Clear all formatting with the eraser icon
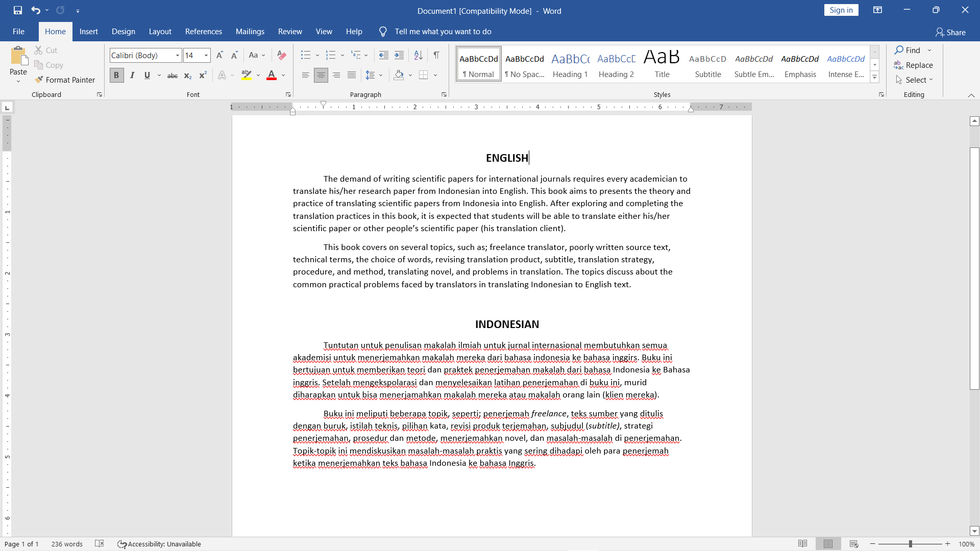This screenshot has width=980, height=551. (x=281, y=55)
